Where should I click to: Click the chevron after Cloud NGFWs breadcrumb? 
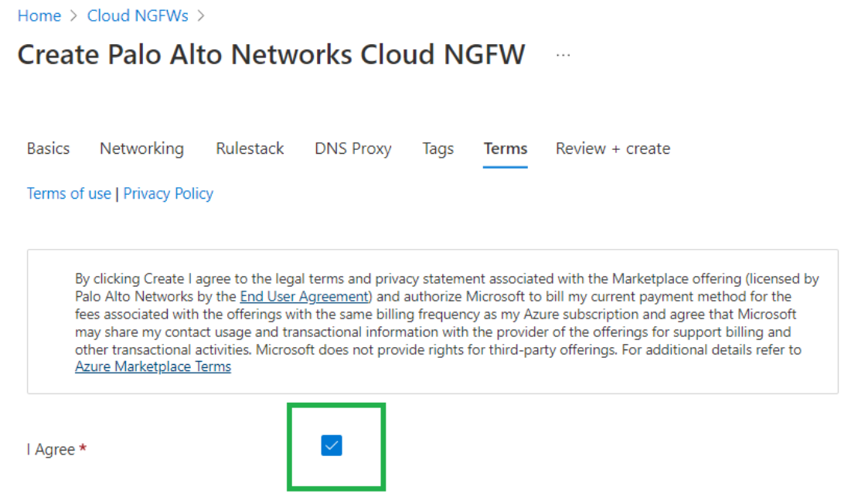pyautogui.click(x=202, y=15)
